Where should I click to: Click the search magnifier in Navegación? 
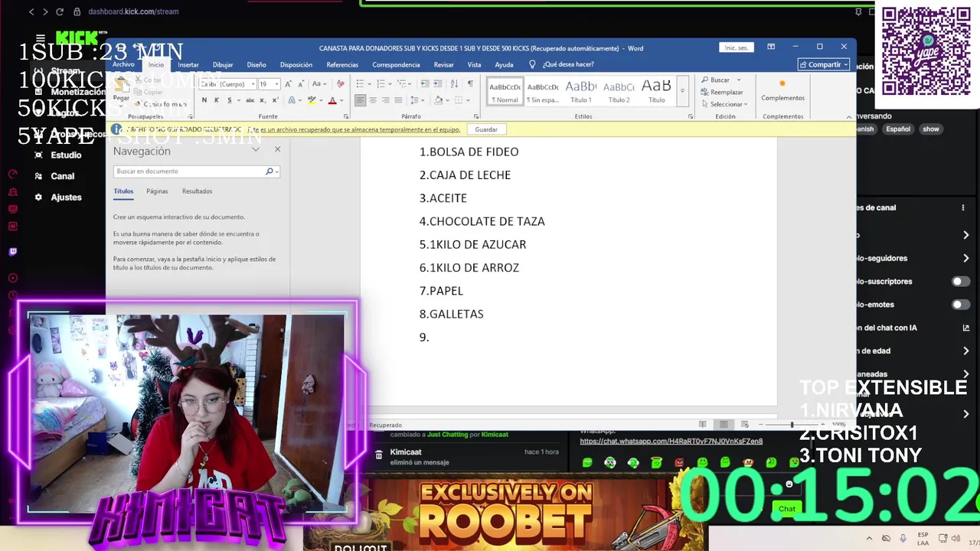point(269,171)
